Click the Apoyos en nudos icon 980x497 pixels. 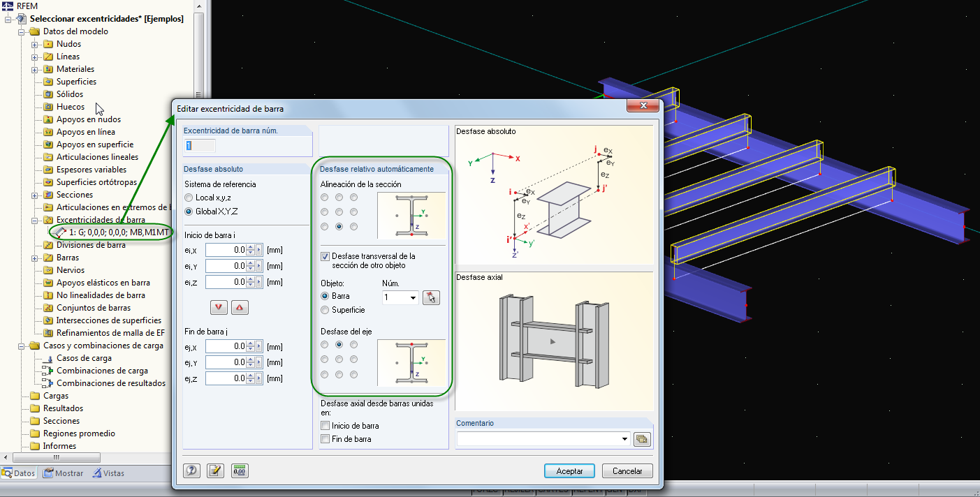tap(48, 119)
